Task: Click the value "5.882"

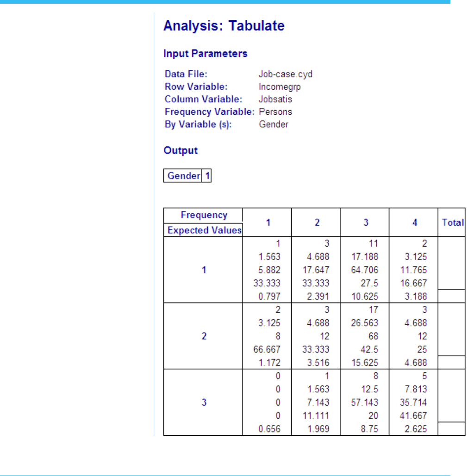Action: tap(269, 270)
